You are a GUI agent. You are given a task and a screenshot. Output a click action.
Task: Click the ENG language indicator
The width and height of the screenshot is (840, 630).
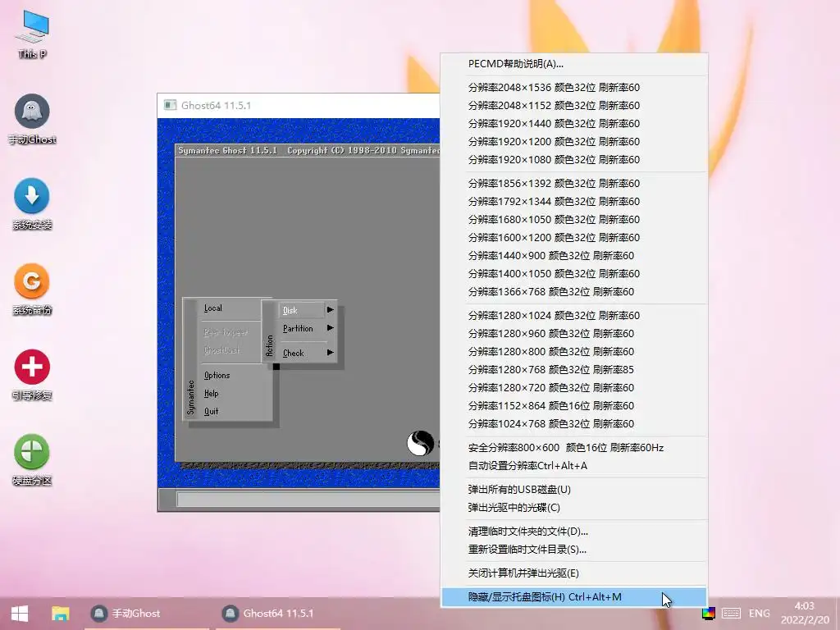759,614
